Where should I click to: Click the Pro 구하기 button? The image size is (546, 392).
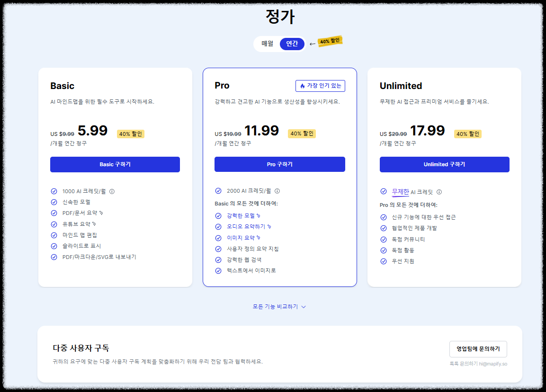click(279, 164)
